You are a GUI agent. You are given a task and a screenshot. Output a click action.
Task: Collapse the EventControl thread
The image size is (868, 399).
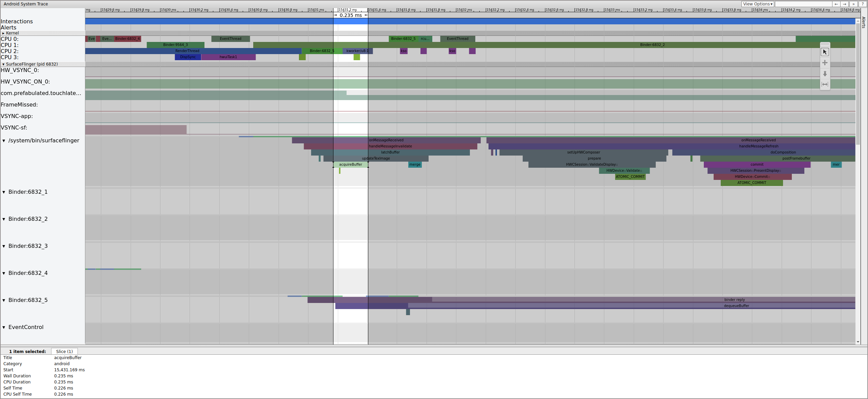tap(4, 327)
